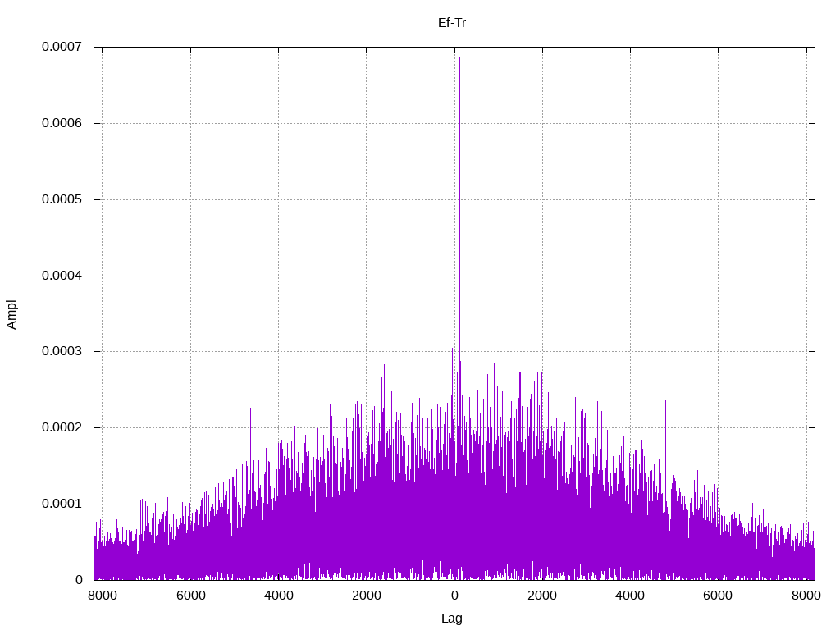This screenshot has width=840, height=630.
Task: Click the tip of the tallest central peak
Action: (459, 57)
